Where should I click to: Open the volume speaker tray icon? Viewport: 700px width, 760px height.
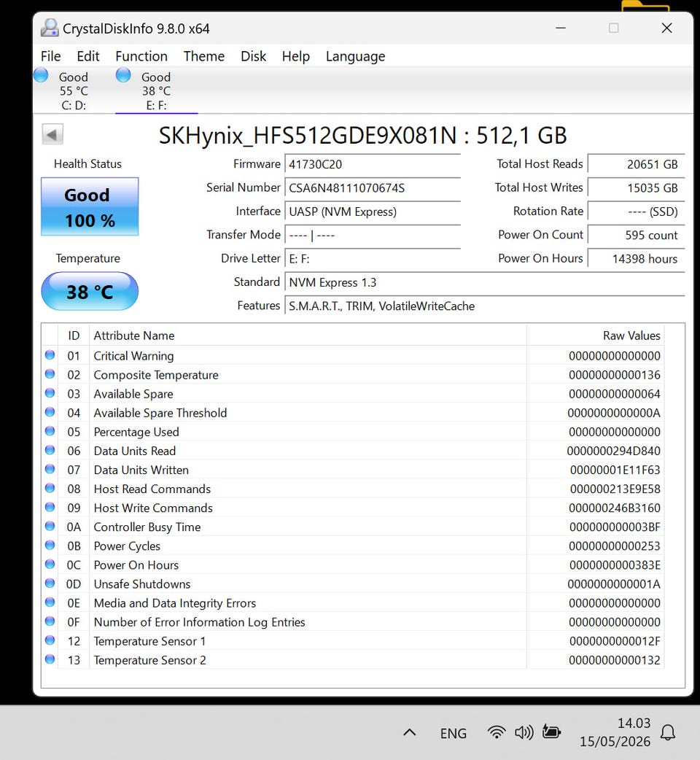pos(524,732)
